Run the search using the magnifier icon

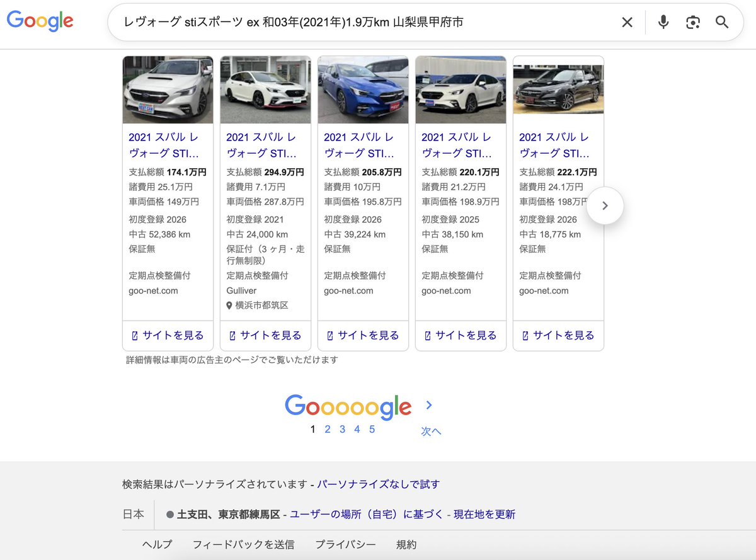pos(722,22)
